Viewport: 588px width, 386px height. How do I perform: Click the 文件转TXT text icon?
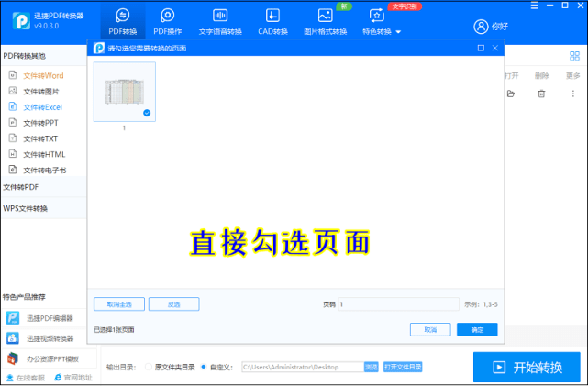13,138
